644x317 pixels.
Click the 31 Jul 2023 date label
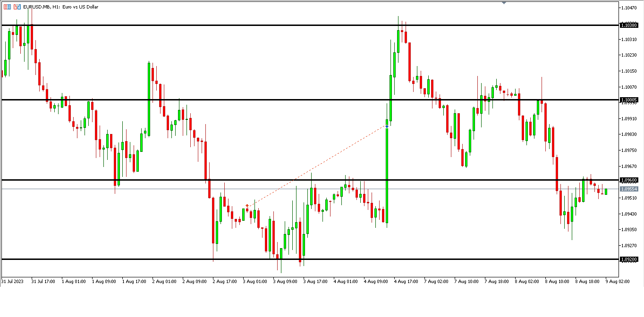pyautogui.click(x=12, y=282)
